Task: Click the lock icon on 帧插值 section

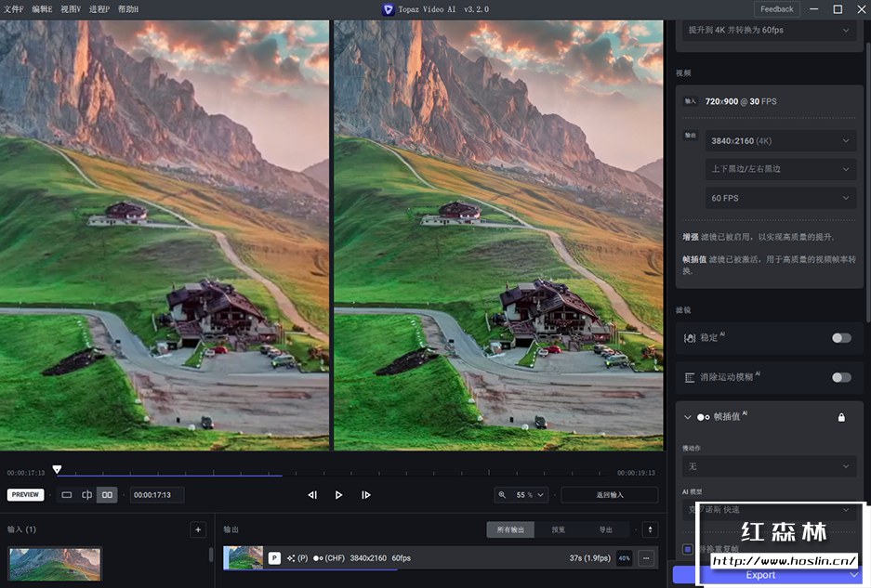Action: coord(841,417)
